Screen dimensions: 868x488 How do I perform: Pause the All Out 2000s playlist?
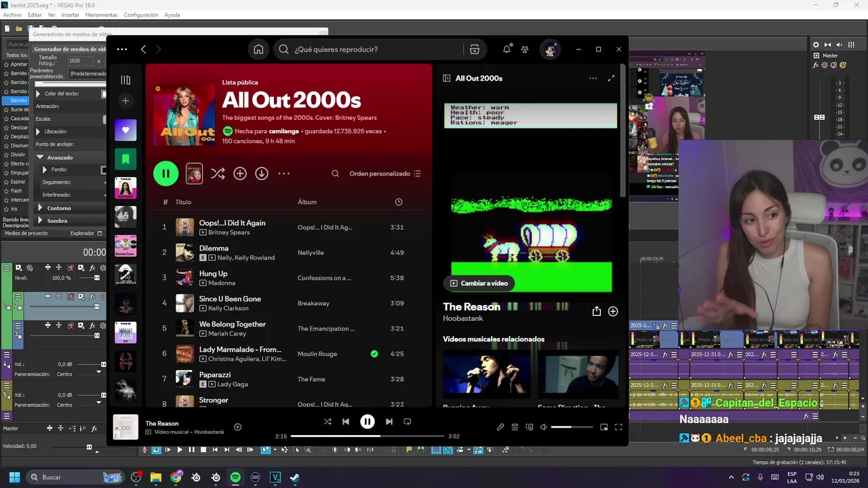(x=165, y=174)
